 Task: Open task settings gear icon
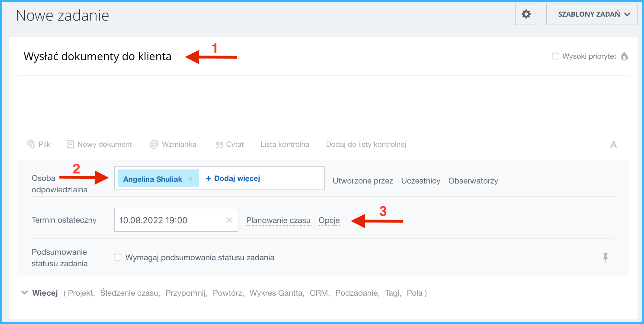pos(526,14)
